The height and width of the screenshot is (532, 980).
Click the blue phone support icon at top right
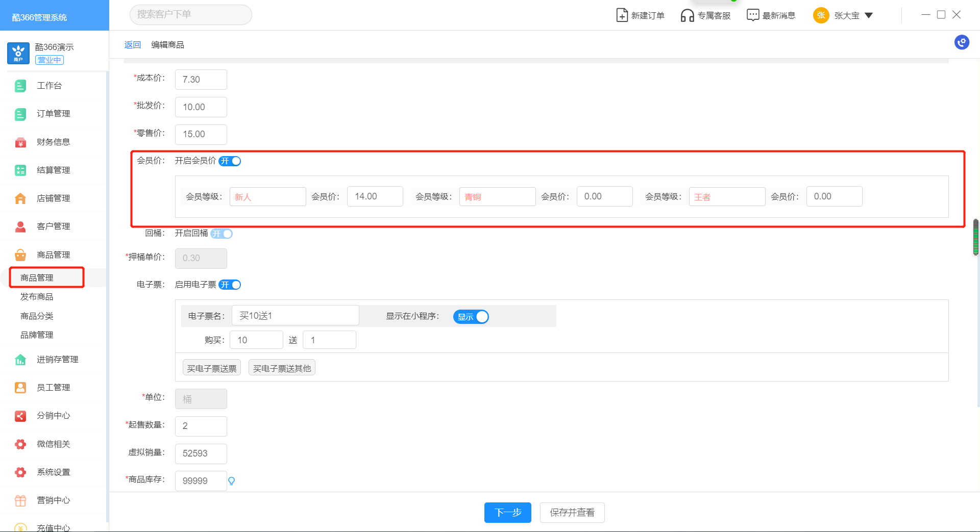tap(962, 42)
